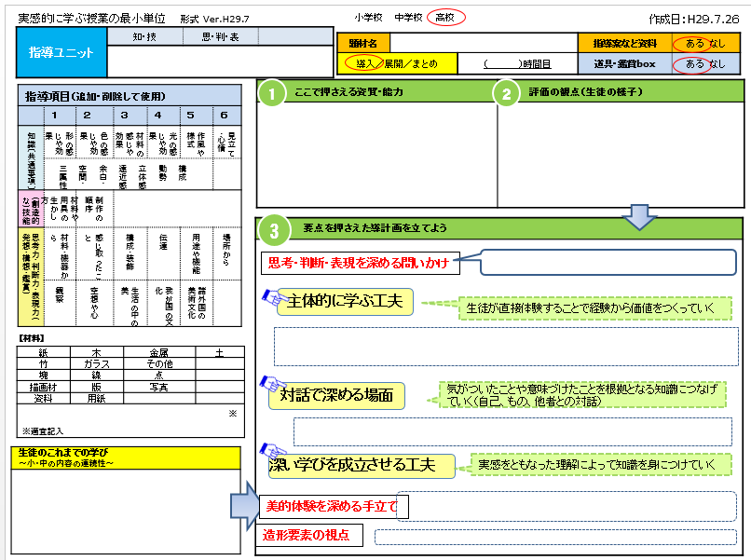Click the green circle numbered 1
751x560 pixels.
tap(272, 93)
